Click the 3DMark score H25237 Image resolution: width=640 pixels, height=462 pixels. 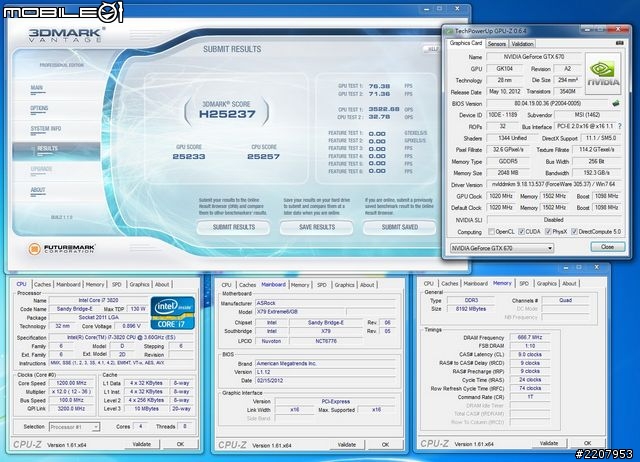227,114
